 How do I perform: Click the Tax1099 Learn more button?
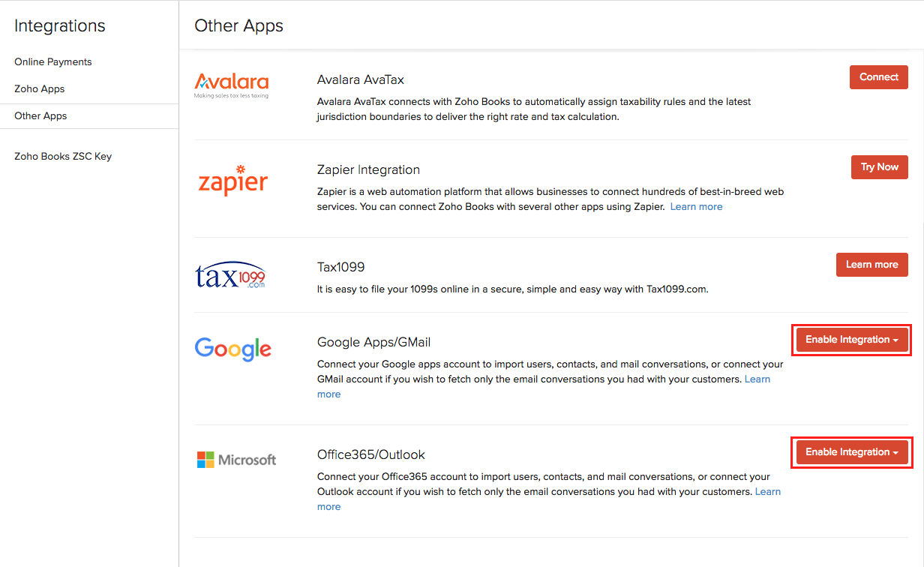[x=871, y=265]
